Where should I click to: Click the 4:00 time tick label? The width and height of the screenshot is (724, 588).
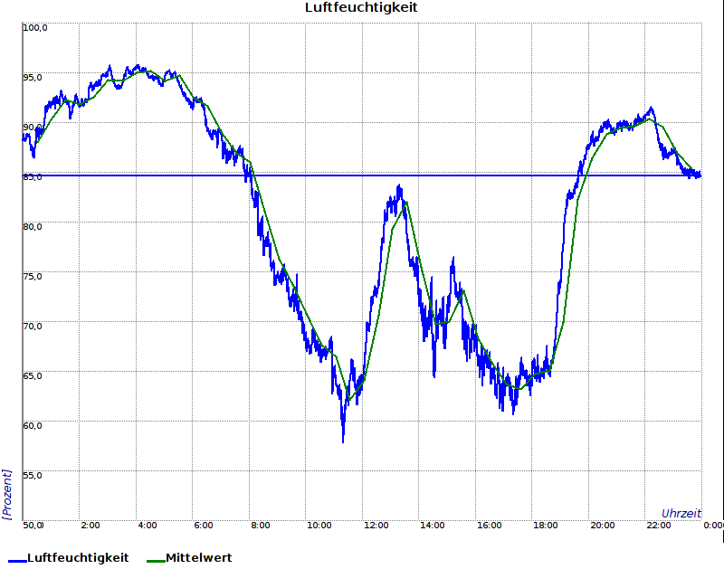148,526
